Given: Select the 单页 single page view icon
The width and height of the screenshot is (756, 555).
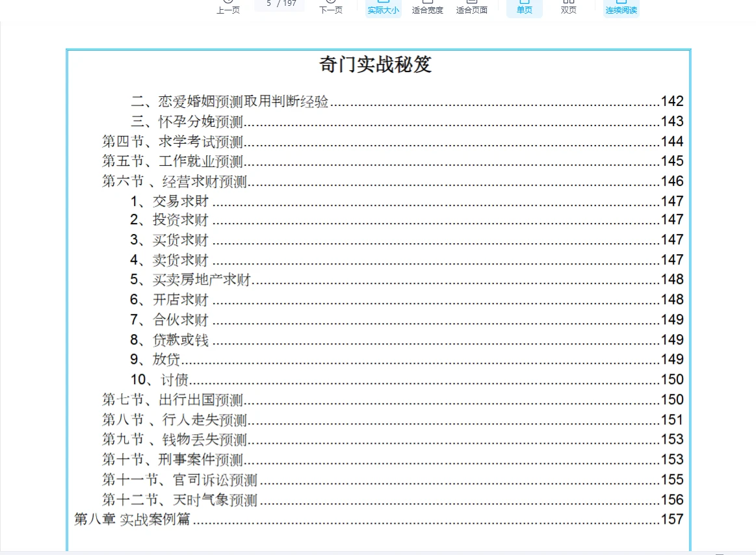Looking at the screenshot, I should [x=524, y=6].
